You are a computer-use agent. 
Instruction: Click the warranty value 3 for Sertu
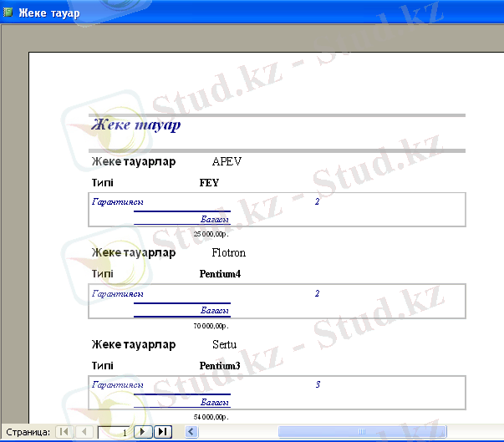318,384
